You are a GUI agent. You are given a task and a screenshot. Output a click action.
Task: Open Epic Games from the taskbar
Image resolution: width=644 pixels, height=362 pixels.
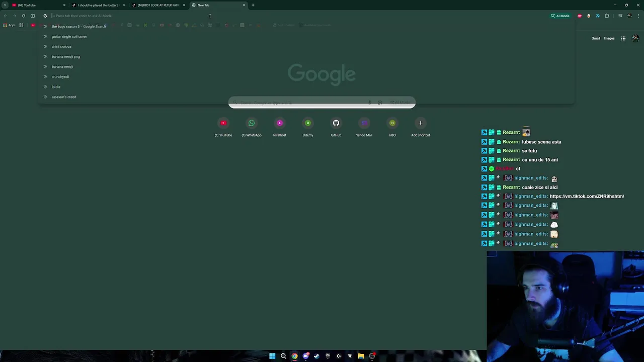point(328,356)
